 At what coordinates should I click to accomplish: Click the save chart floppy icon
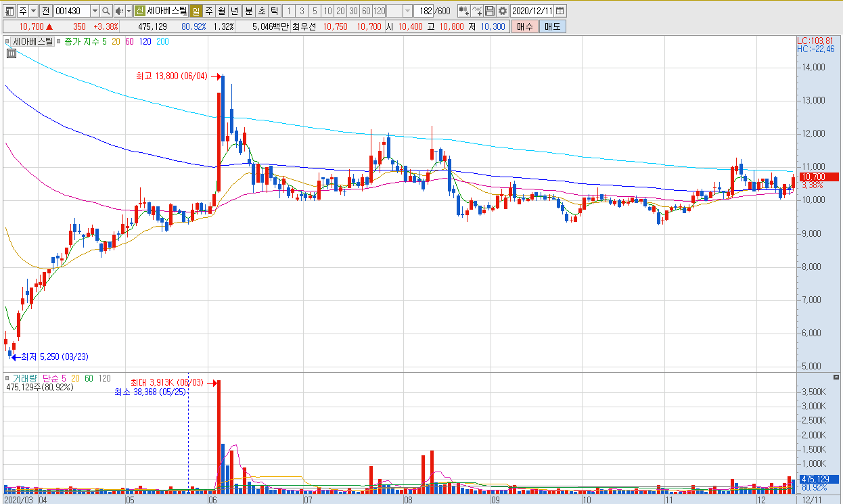(490, 11)
